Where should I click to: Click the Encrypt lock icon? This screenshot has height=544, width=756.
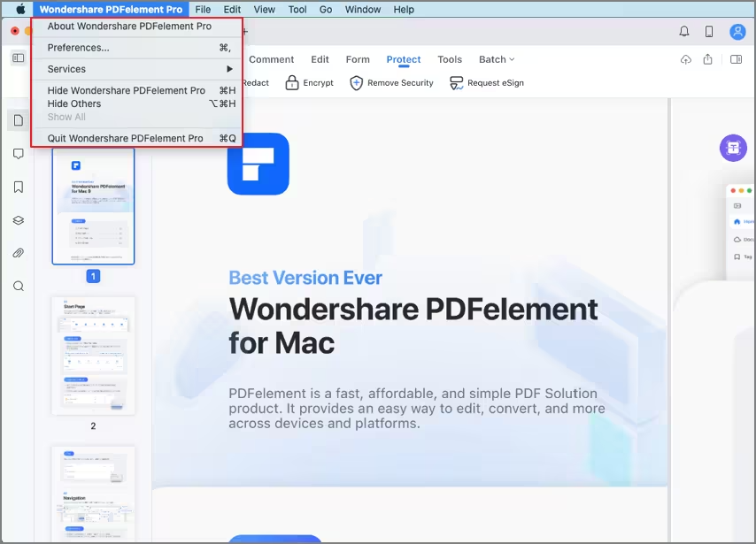(292, 83)
